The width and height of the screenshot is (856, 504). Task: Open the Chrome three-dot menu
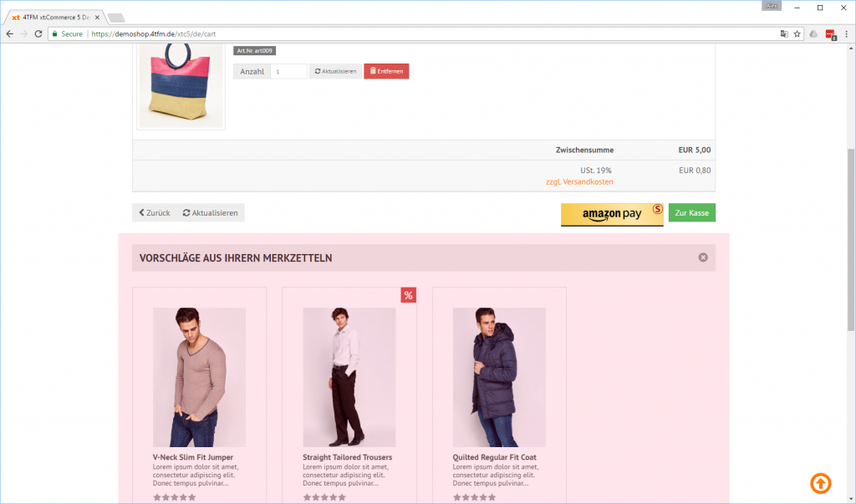click(846, 33)
